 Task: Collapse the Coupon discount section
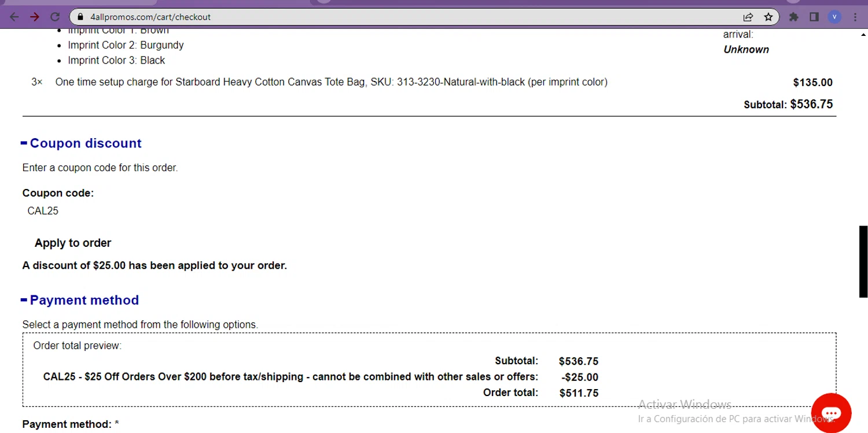24,143
